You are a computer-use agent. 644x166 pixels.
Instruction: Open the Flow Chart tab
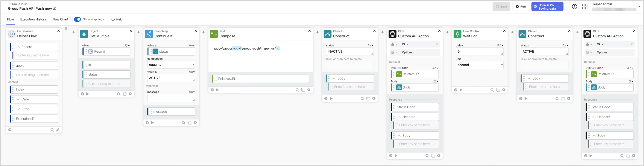point(60,19)
